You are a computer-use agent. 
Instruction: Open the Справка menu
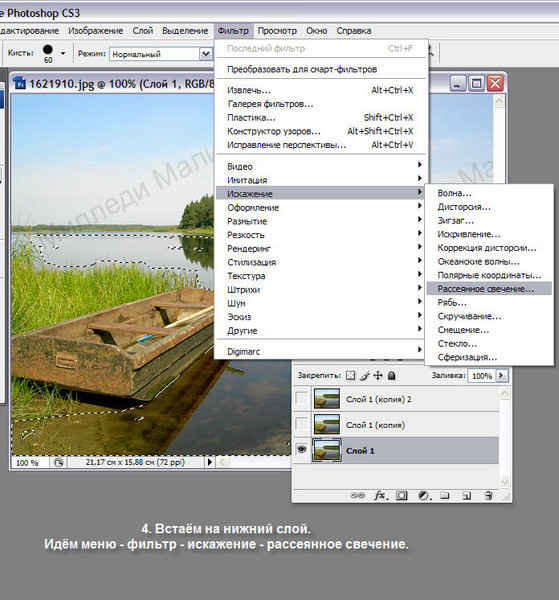[x=354, y=31]
